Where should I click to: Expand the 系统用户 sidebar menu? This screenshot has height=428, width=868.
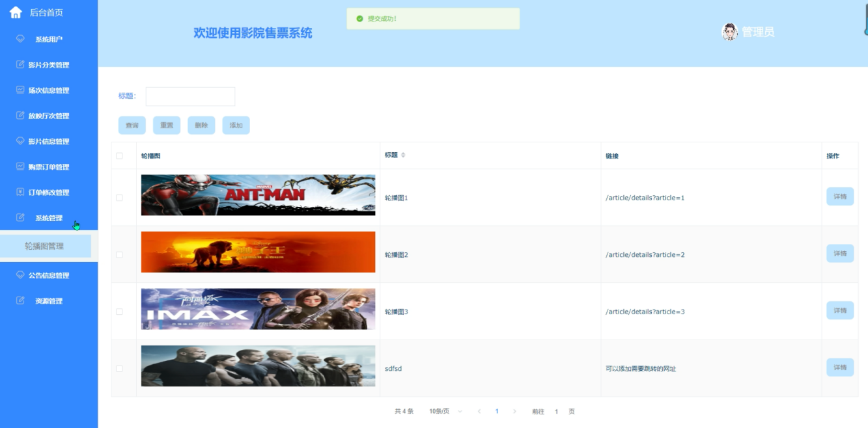49,39
